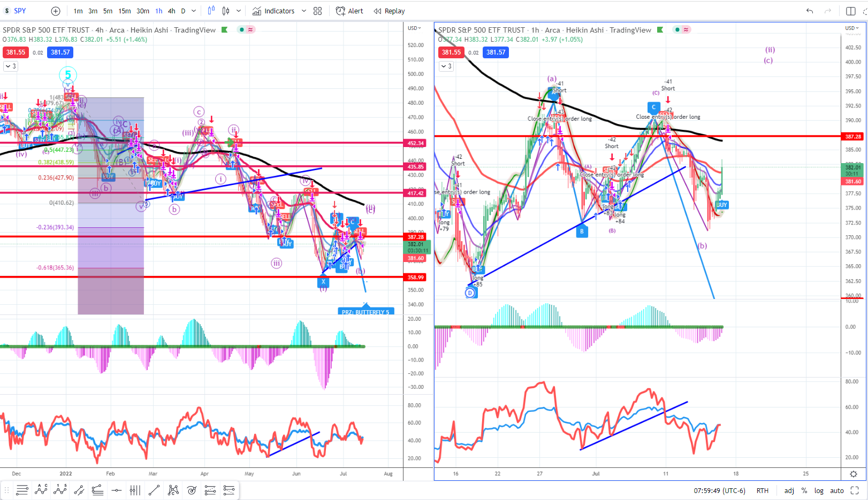Click the favorites toolbar drag handle
The image size is (868, 500).
(7, 490)
